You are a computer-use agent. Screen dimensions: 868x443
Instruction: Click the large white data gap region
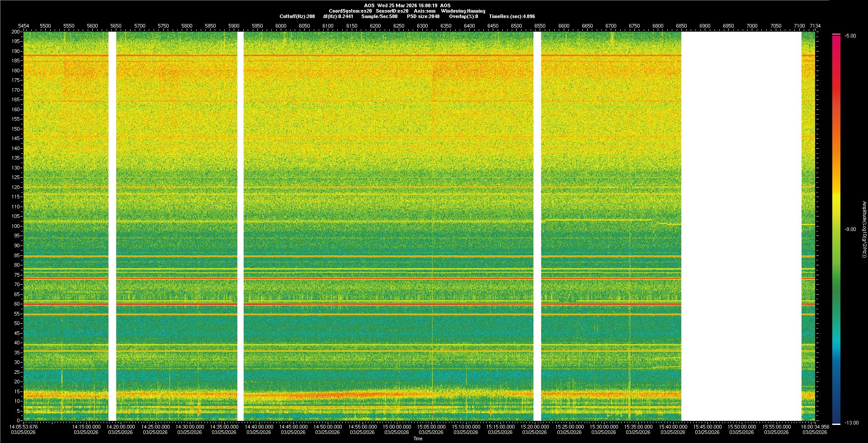[741, 226]
